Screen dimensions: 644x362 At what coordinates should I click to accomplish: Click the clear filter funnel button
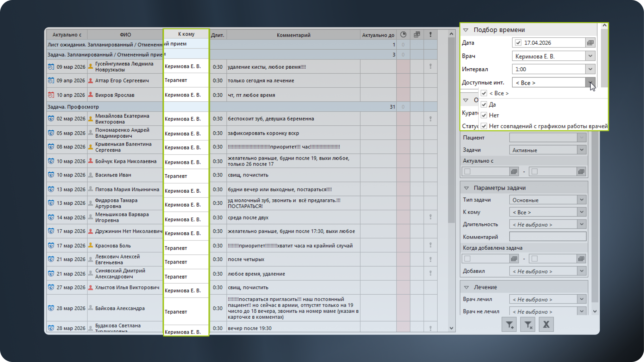point(528,325)
